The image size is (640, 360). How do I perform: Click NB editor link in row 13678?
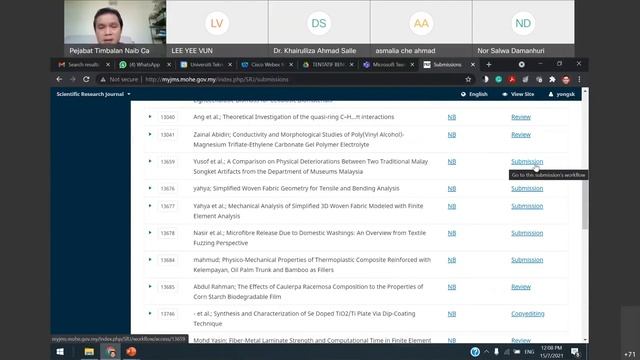451,233
